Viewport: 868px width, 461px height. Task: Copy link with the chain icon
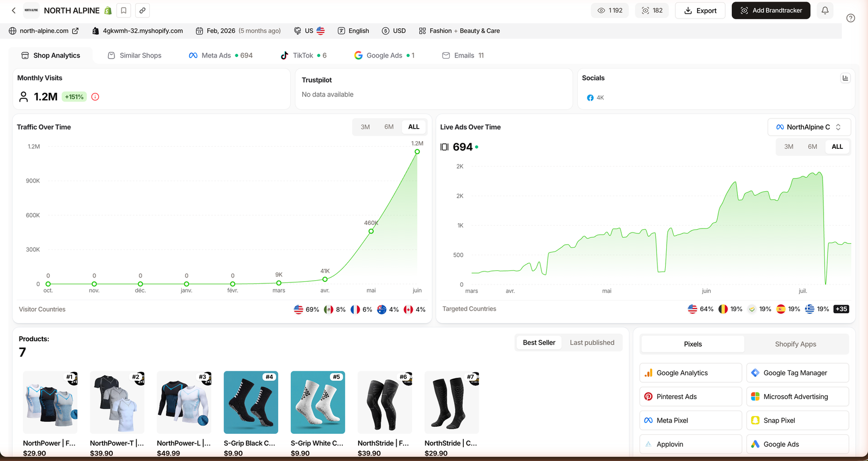point(142,10)
